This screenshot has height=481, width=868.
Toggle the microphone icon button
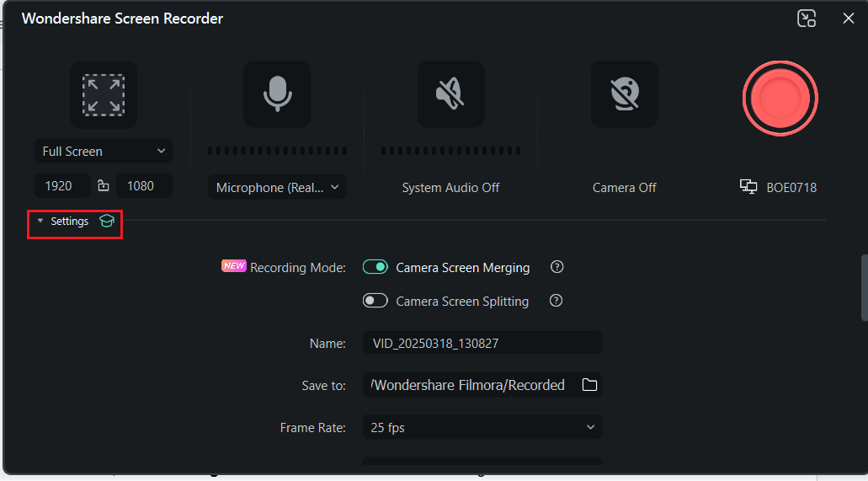[277, 94]
